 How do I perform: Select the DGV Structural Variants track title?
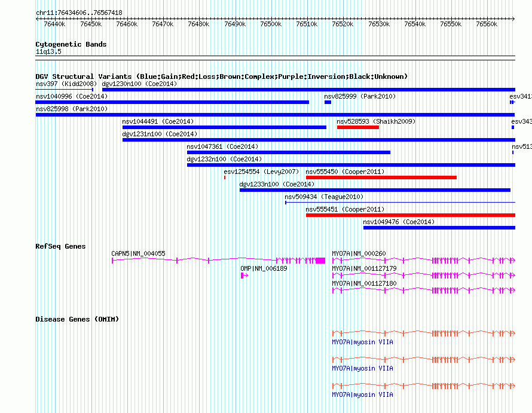click(x=222, y=77)
